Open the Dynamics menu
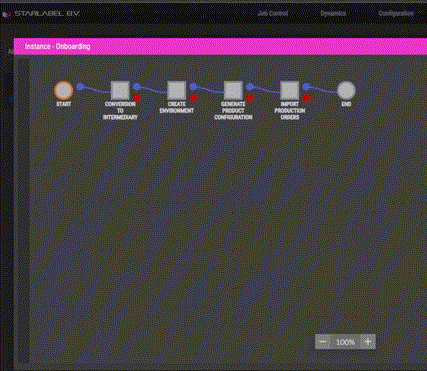 333,13
